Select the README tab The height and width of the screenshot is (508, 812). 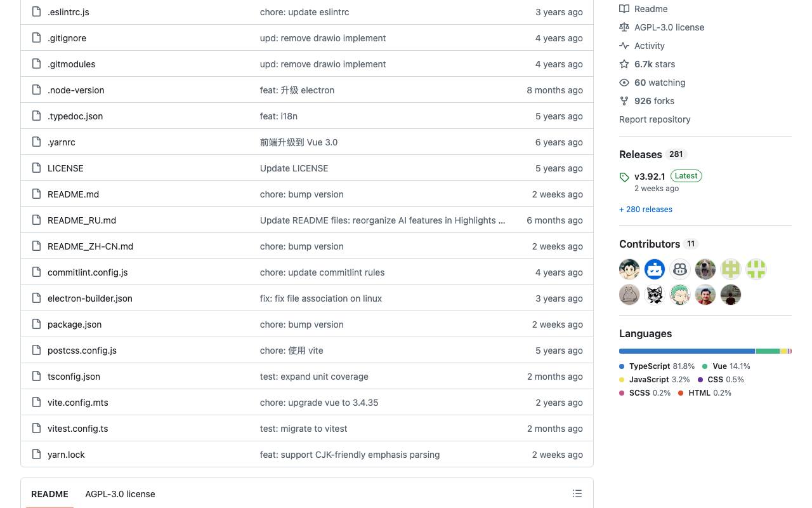tap(49, 494)
